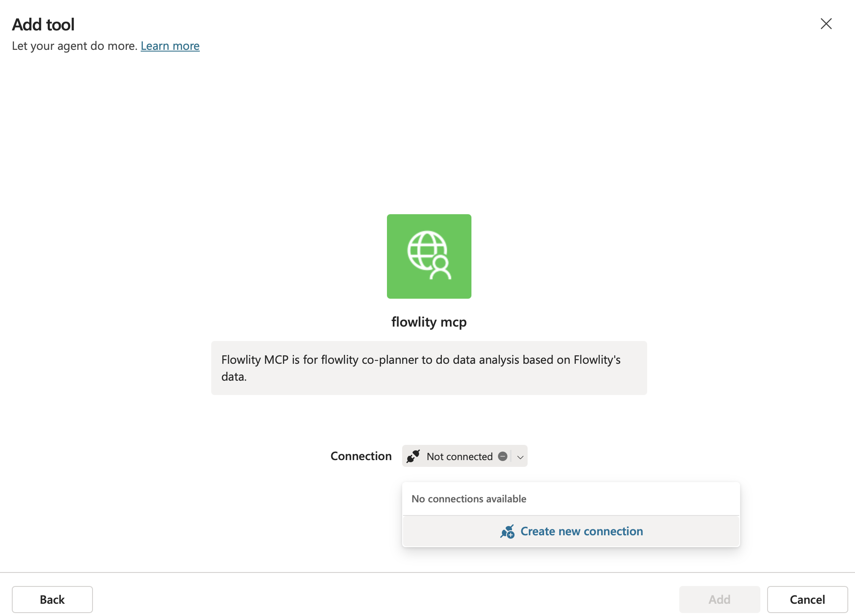
Task: Click the No connections available message
Action: (469, 499)
